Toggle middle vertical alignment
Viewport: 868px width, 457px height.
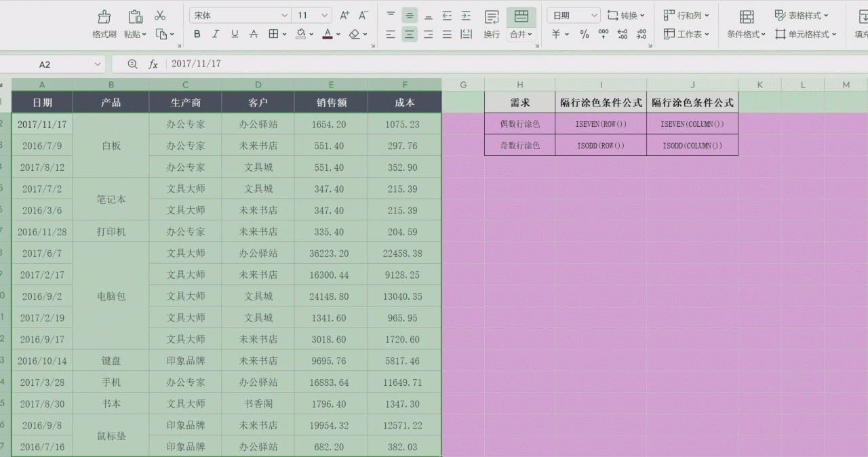(410, 15)
